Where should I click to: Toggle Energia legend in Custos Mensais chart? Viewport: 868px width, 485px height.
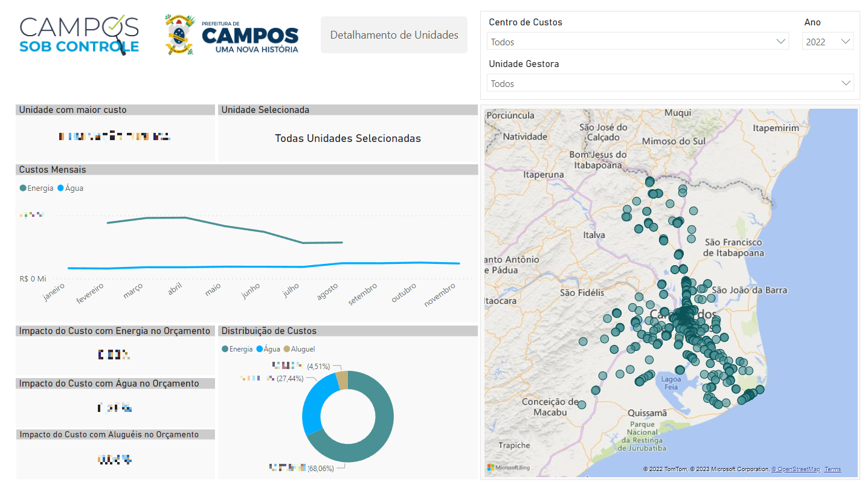tap(37, 188)
